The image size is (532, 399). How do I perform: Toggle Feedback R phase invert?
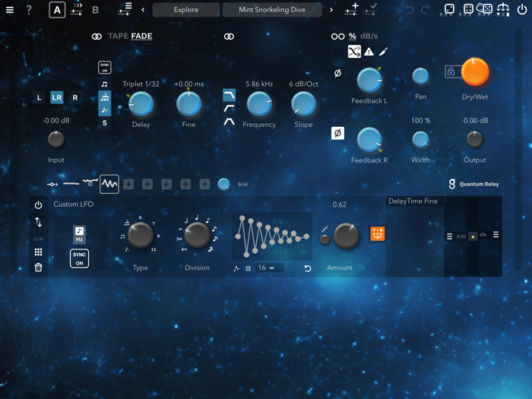(x=337, y=133)
